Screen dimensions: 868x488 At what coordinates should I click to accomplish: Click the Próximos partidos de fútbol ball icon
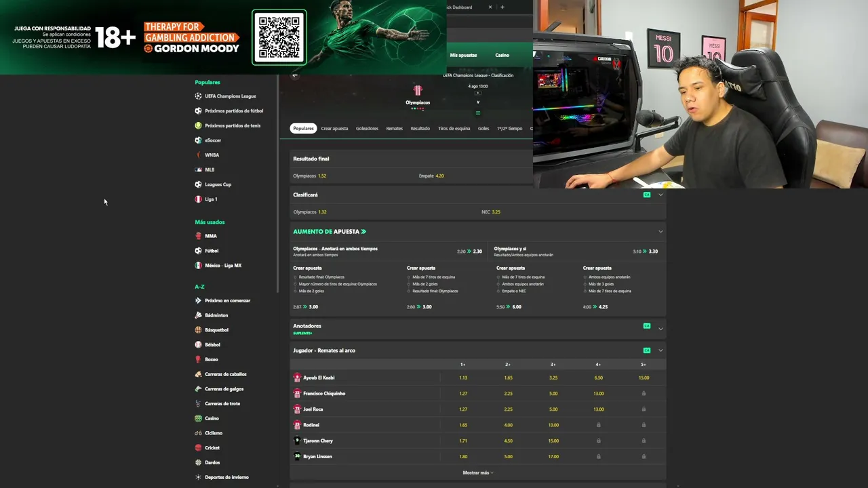[198, 111]
